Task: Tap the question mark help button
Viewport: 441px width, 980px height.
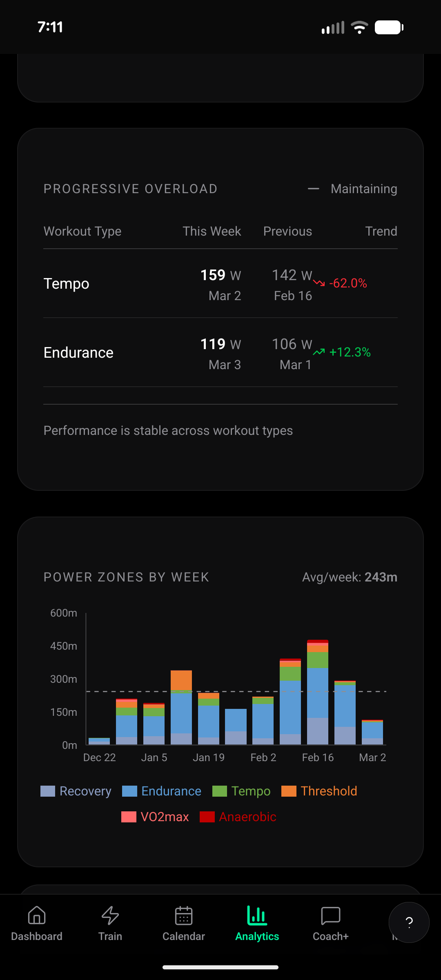Action: [409, 922]
